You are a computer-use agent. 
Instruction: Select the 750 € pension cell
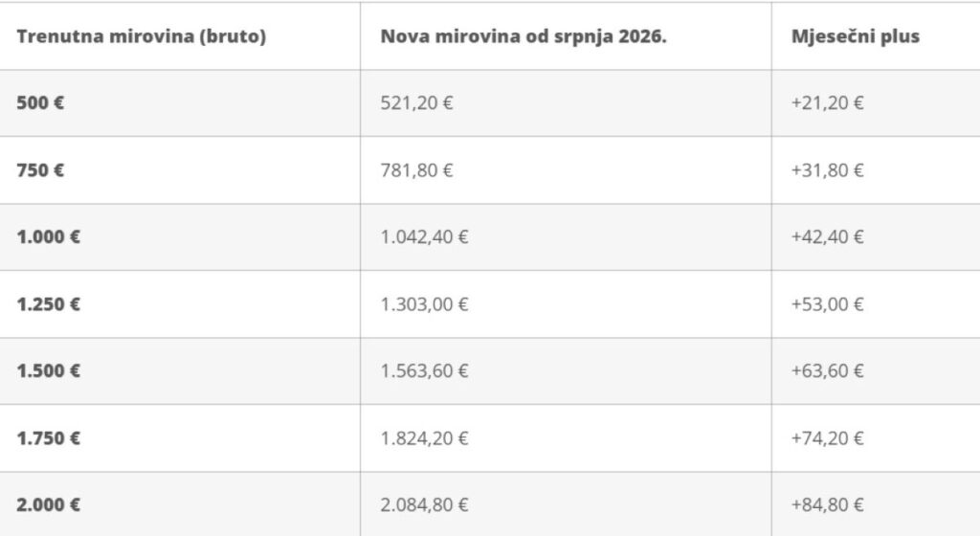point(40,170)
